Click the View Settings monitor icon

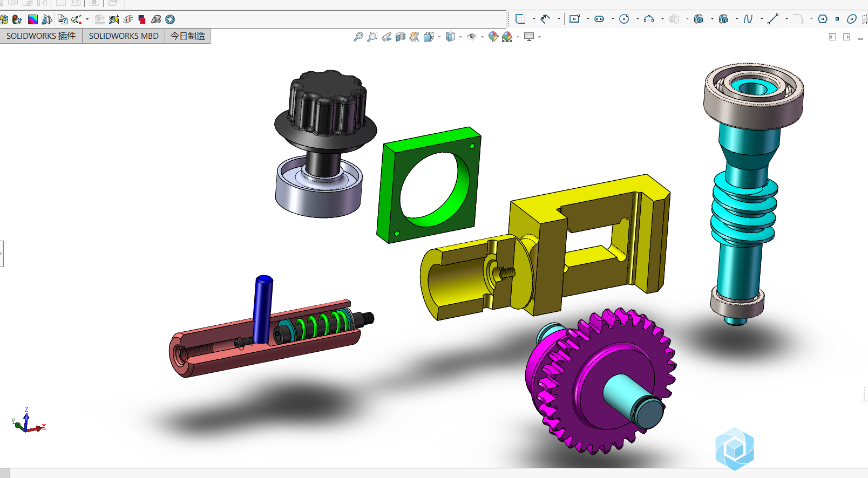click(529, 37)
